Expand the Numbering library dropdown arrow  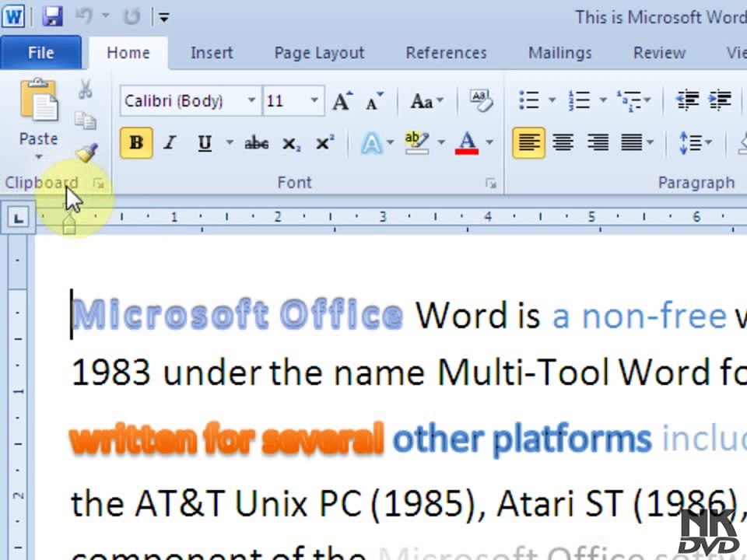coord(603,100)
